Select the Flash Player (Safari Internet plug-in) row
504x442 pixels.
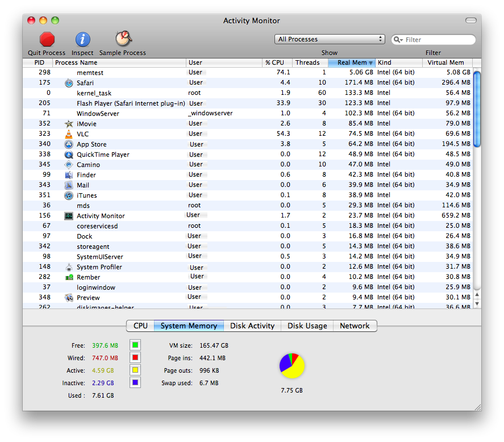coord(248,103)
